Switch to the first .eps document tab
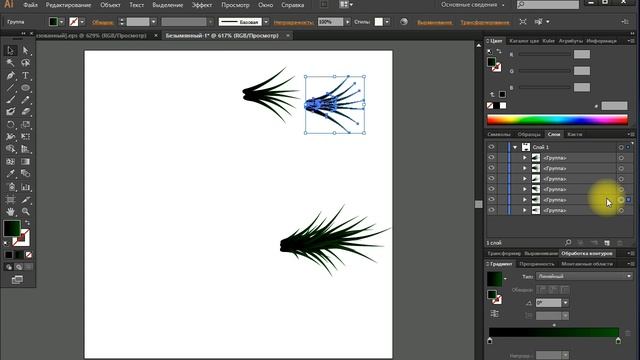The height and width of the screenshot is (360, 640). [92, 36]
